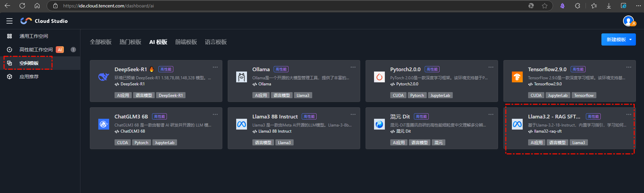The image size is (644, 193).
Task: Click the Tensorflow2.9.0 card title
Action: click(x=547, y=69)
